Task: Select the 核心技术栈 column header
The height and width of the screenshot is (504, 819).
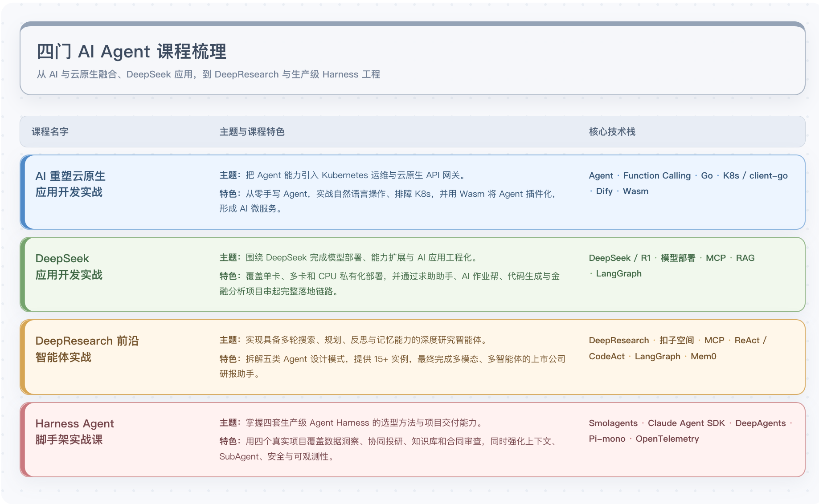Action: pyautogui.click(x=612, y=132)
